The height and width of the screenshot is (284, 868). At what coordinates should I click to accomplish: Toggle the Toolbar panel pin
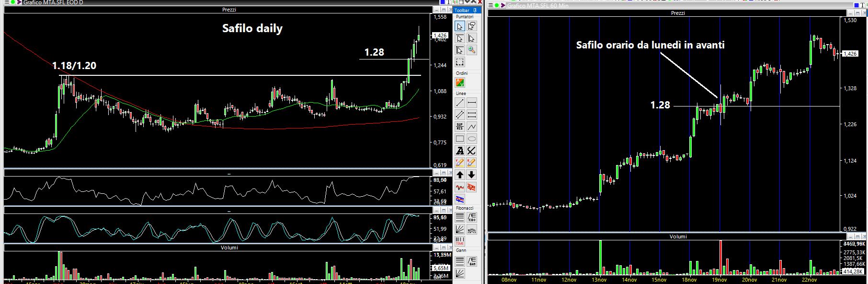475,10
